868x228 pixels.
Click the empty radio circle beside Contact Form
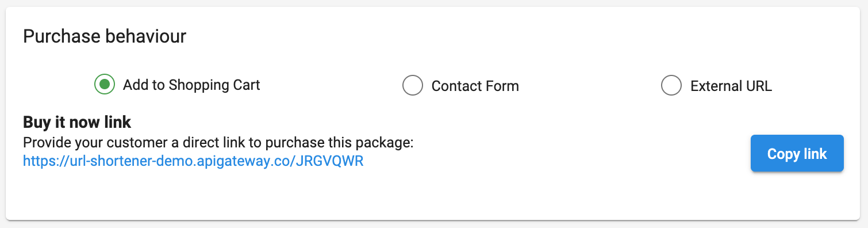coord(413,86)
